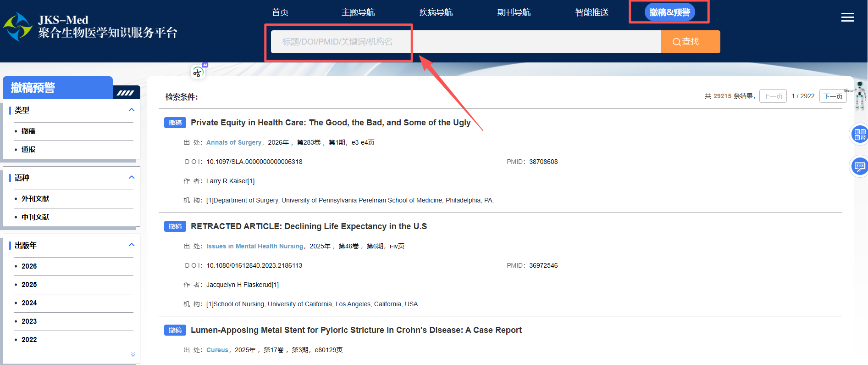Open the Annals of Surgery journal link

tap(234, 142)
